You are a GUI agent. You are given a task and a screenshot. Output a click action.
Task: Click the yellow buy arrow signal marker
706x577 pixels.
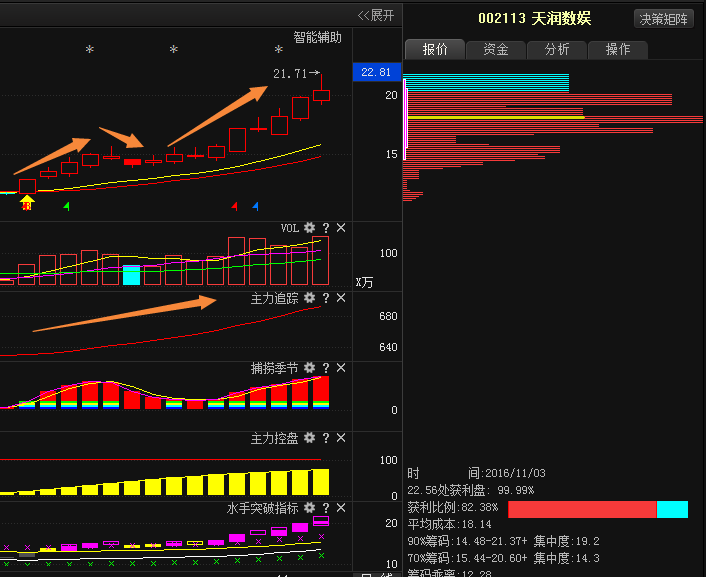(27, 202)
